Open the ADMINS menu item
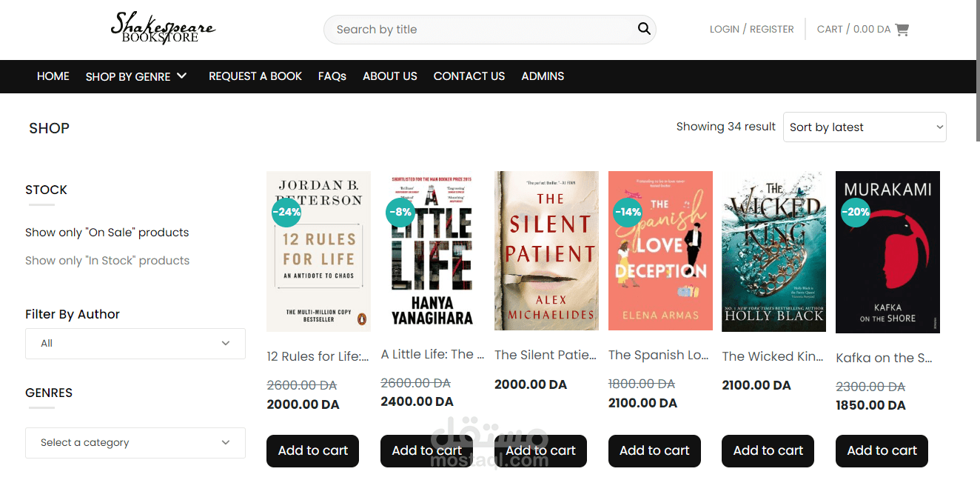This screenshot has width=980, height=480. tap(543, 76)
